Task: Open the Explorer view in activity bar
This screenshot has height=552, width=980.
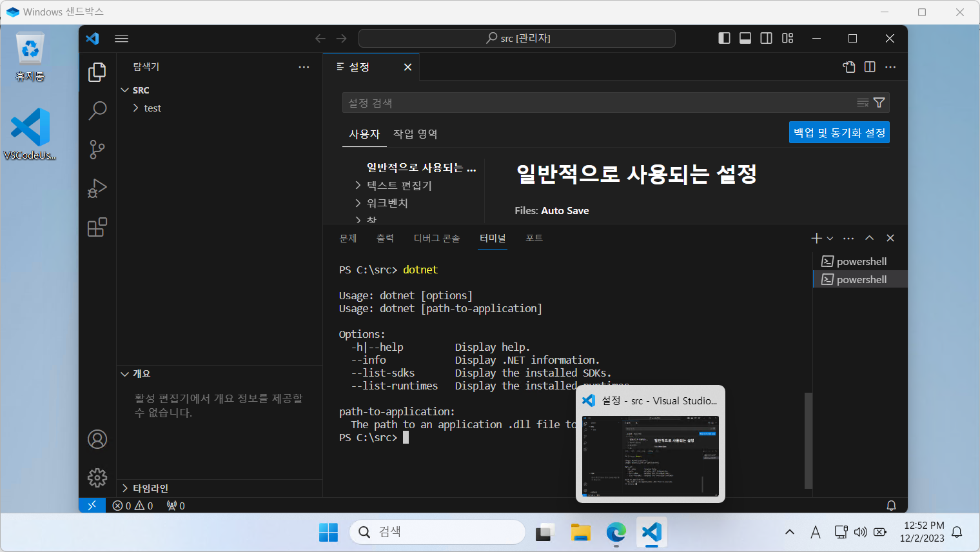Action: tap(97, 72)
